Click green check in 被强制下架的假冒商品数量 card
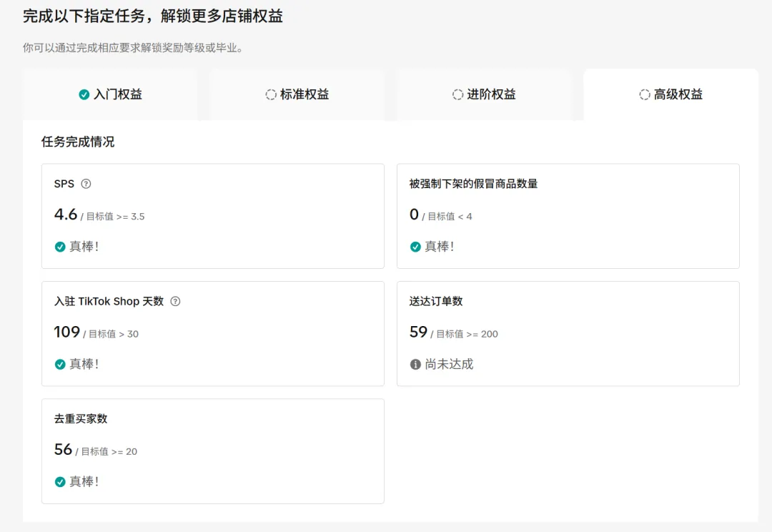This screenshot has width=772, height=532. click(x=415, y=247)
